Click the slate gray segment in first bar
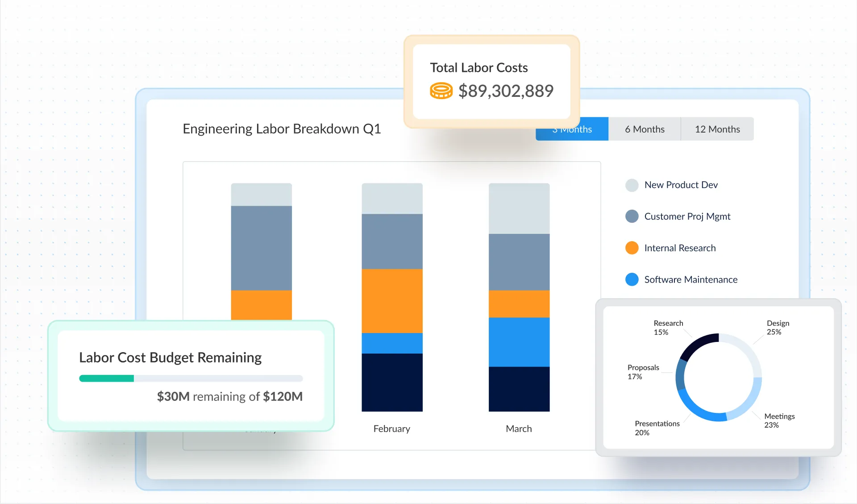The image size is (857, 504). coord(262,248)
